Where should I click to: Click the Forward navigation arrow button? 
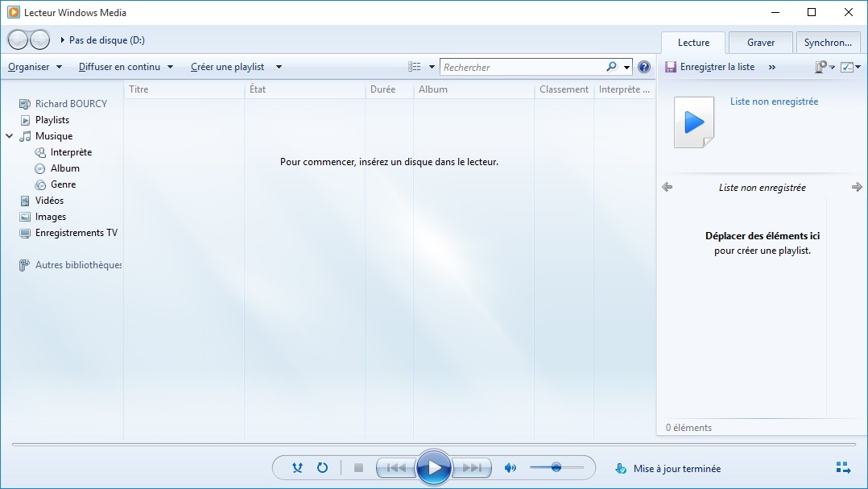40,39
